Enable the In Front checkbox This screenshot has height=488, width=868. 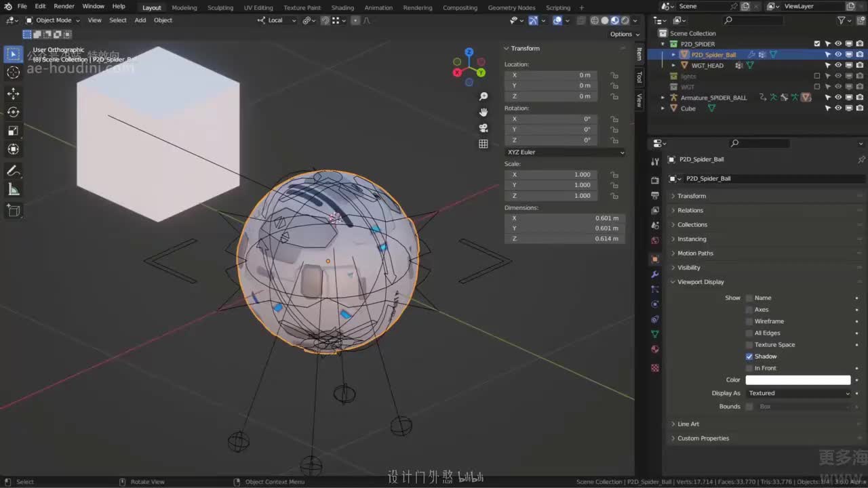[x=749, y=368]
